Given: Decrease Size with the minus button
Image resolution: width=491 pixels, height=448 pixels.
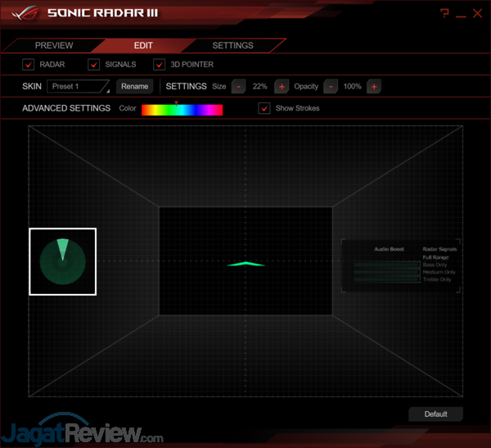Looking at the screenshot, I should click(239, 87).
